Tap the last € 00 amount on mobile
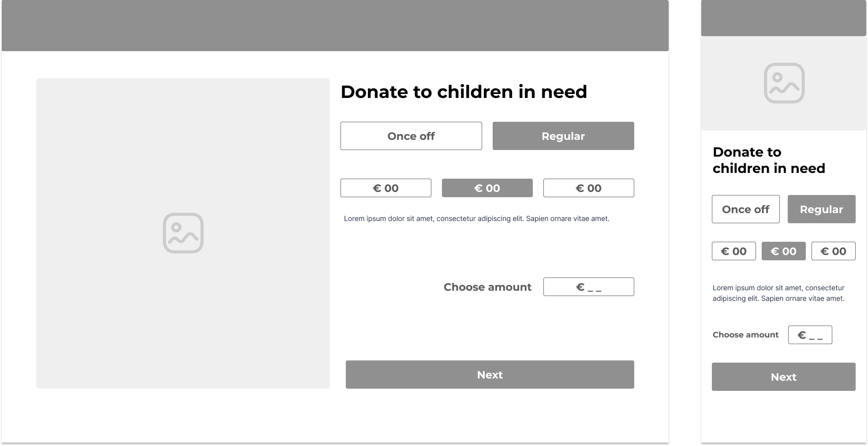The image size is (868, 446). click(x=833, y=251)
